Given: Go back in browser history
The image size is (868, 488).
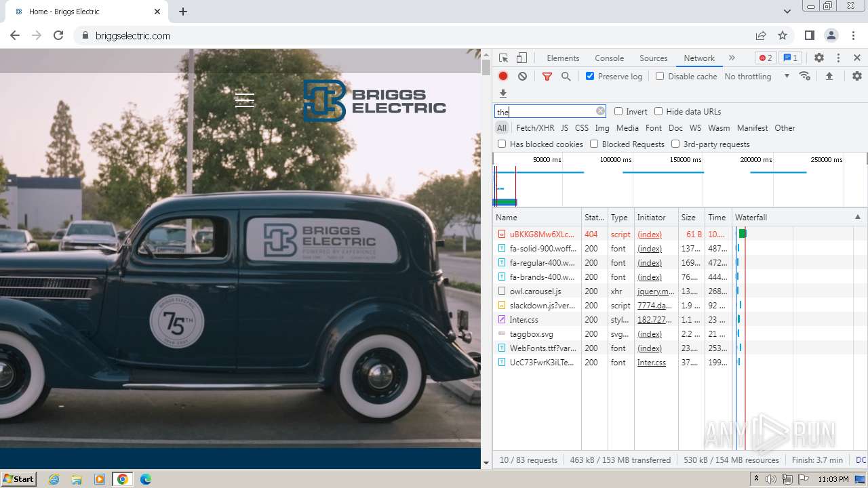Looking at the screenshot, I should pyautogui.click(x=15, y=35).
